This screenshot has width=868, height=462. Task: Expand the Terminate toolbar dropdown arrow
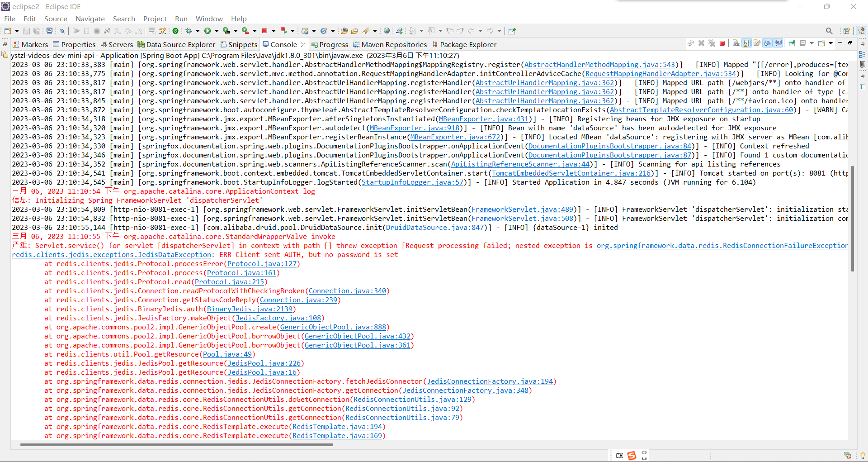[x=274, y=31]
